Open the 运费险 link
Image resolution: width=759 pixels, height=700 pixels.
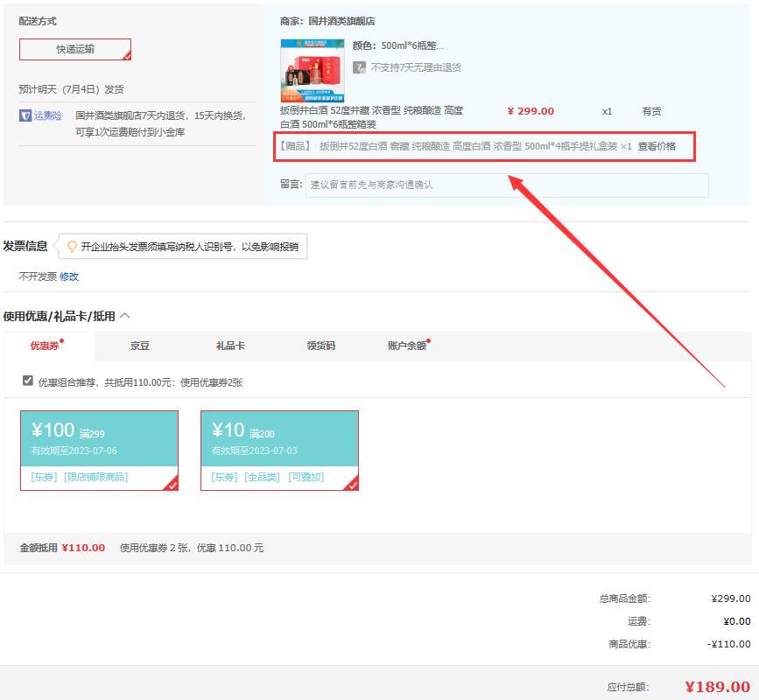[47, 115]
